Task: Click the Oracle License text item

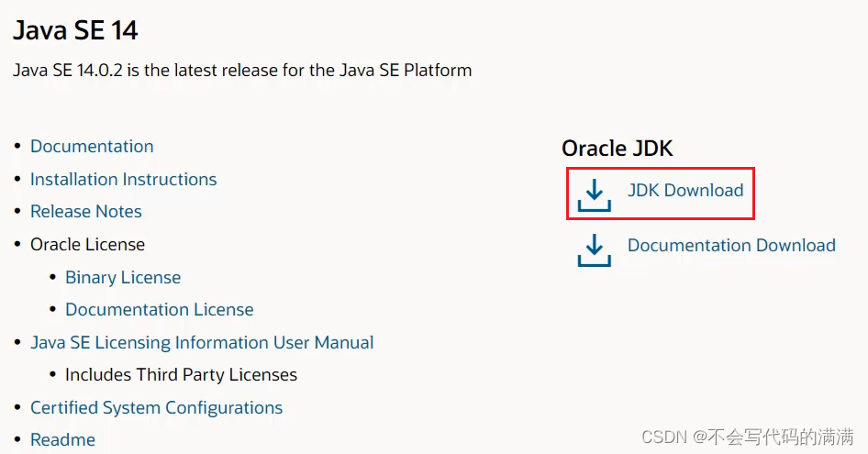Action: pyautogui.click(x=87, y=245)
